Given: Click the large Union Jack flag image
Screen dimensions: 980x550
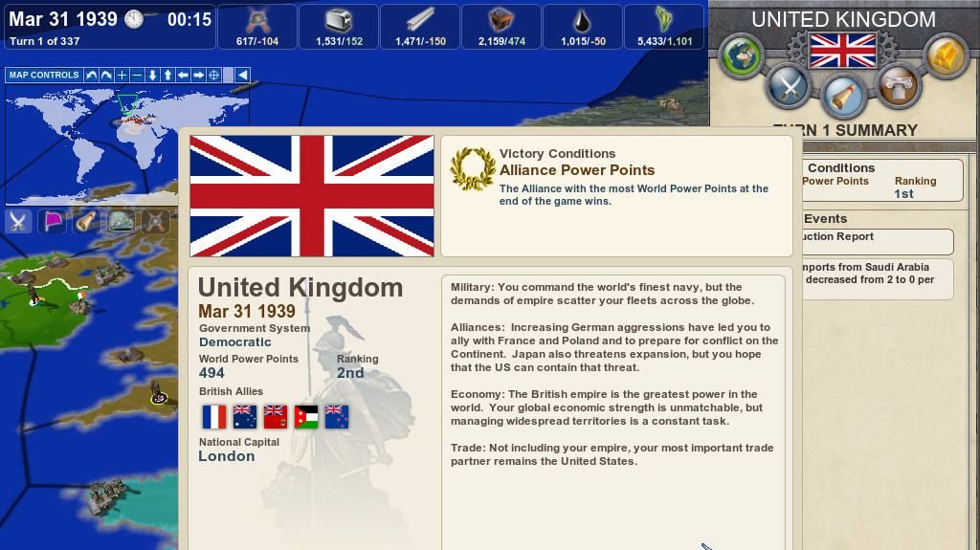Looking at the screenshot, I should tap(311, 196).
